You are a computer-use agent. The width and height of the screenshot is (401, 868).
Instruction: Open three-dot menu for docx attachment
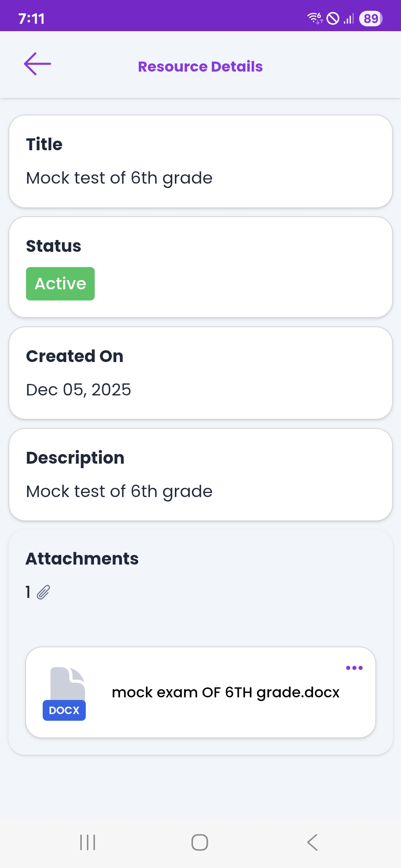pyautogui.click(x=354, y=668)
